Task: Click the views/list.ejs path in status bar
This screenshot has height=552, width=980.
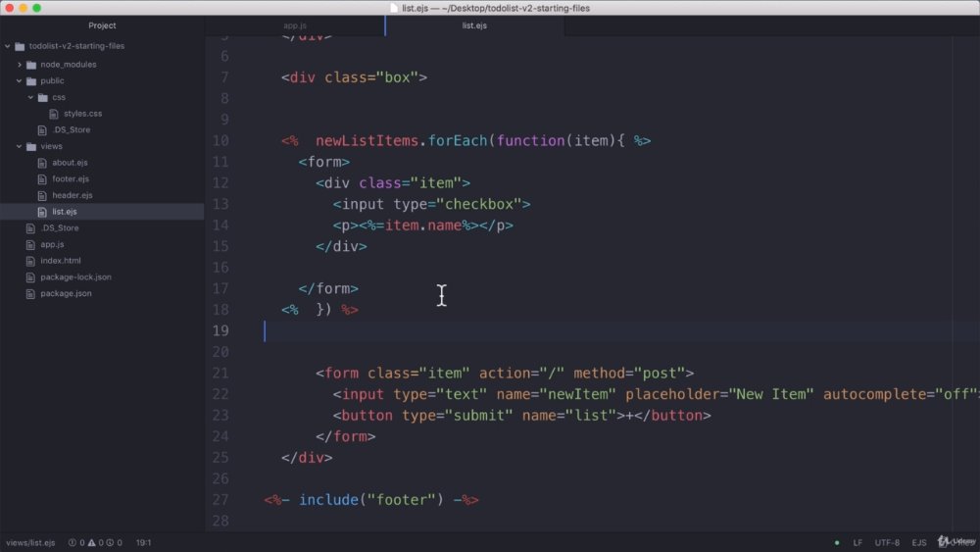Action: coord(30,542)
